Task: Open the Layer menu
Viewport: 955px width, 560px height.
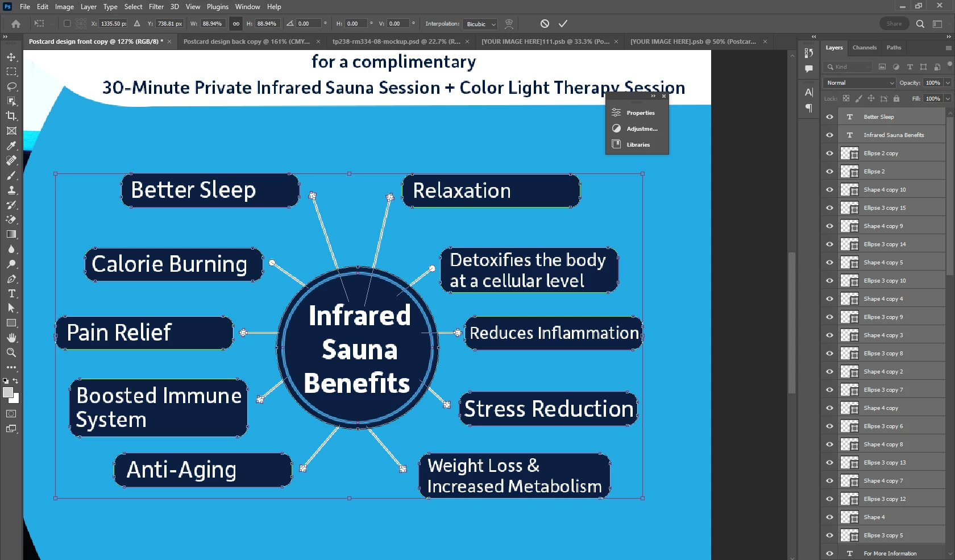Action: (88, 7)
